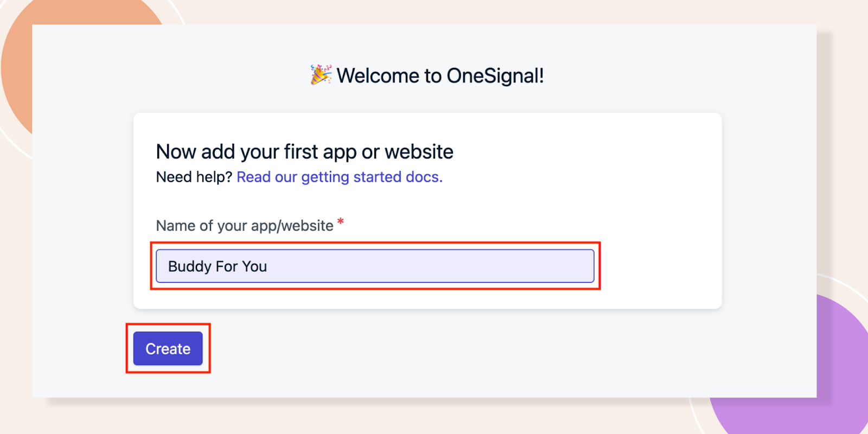Select the 'Buddy For You' text in the input
The height and width of the screenshot is (434, 868).
pyautogui.click(x=217, y=266)
